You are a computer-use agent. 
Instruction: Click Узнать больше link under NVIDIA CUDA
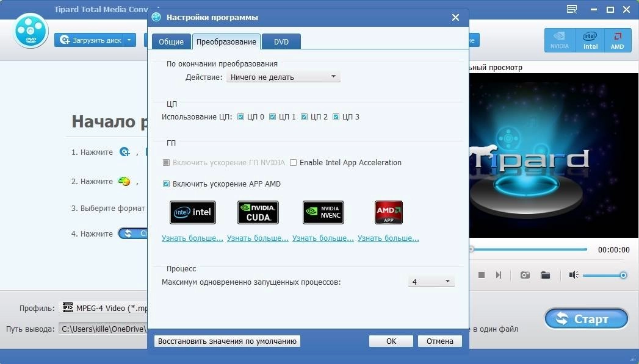point(258,238)
